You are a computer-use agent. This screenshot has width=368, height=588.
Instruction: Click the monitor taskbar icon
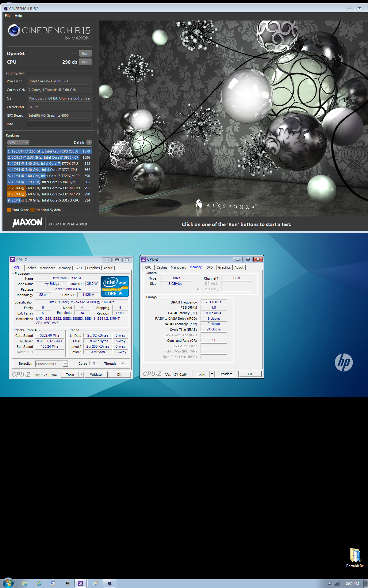[x=53, y=583]
